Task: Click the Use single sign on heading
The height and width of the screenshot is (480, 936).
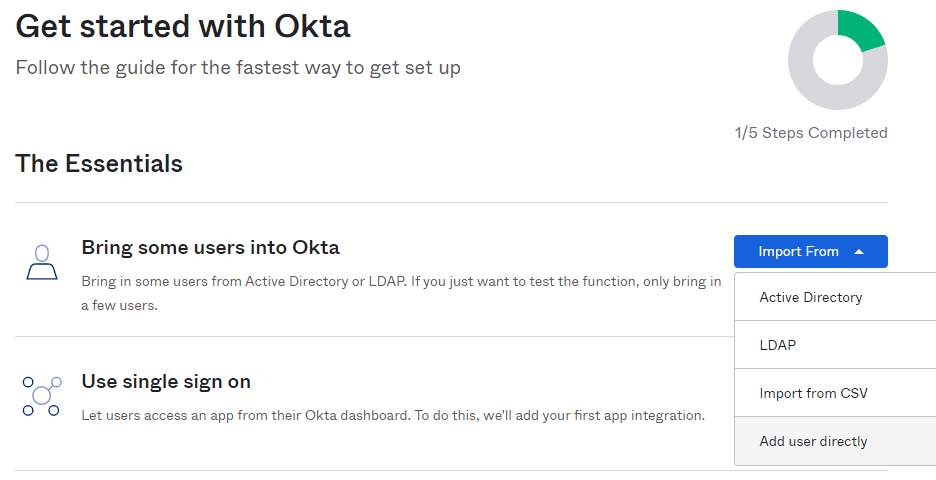Action: [166, 381]
